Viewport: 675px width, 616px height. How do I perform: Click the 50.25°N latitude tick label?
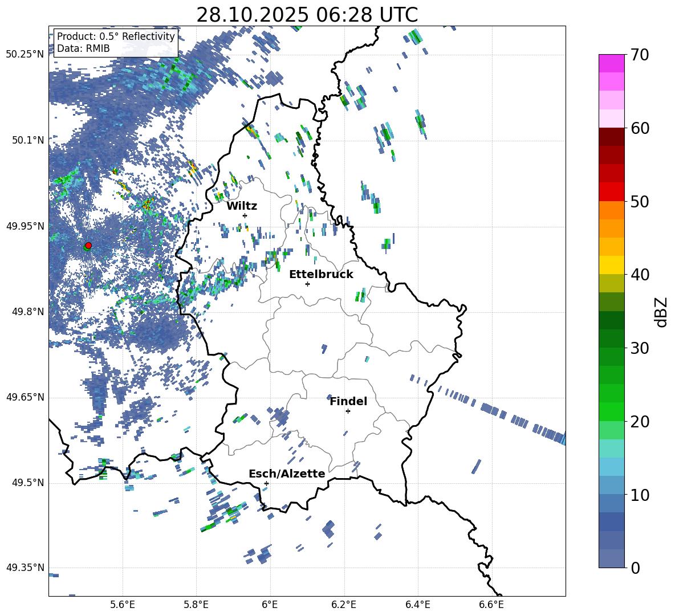pyautogui.click(x=25, y=55)
